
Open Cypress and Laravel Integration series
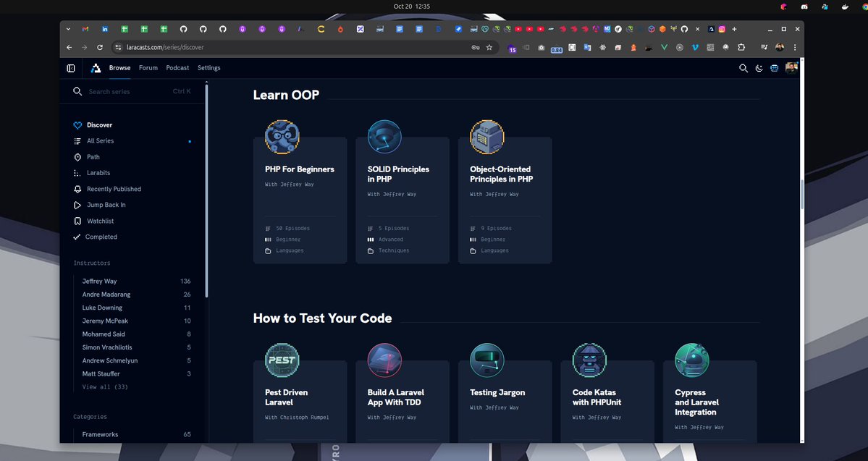click(709, 402)
